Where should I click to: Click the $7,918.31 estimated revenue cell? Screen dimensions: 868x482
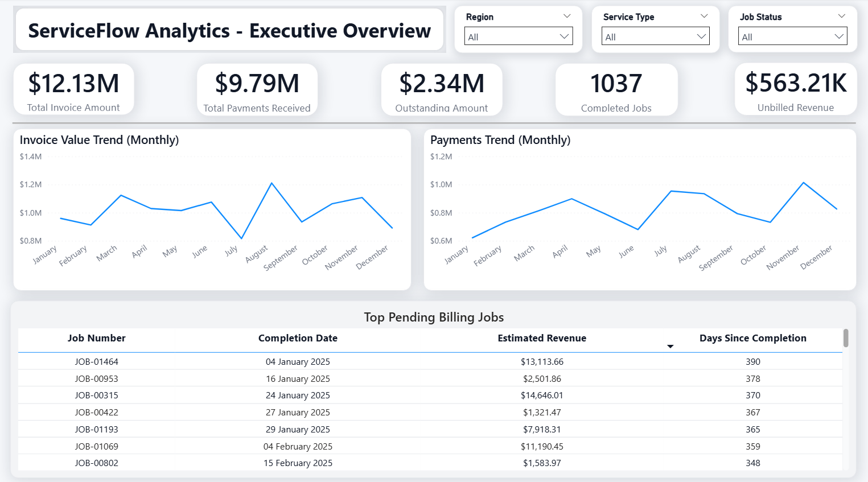coord(542,429)
